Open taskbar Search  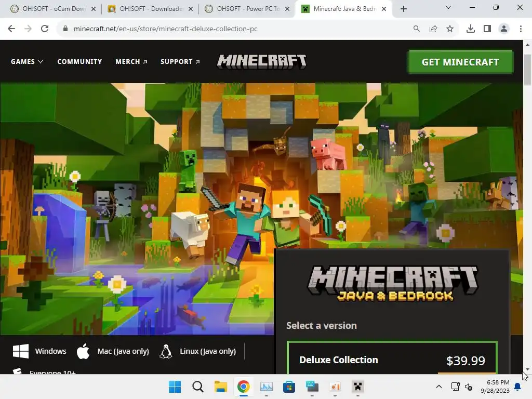click(x=198, y=387)
